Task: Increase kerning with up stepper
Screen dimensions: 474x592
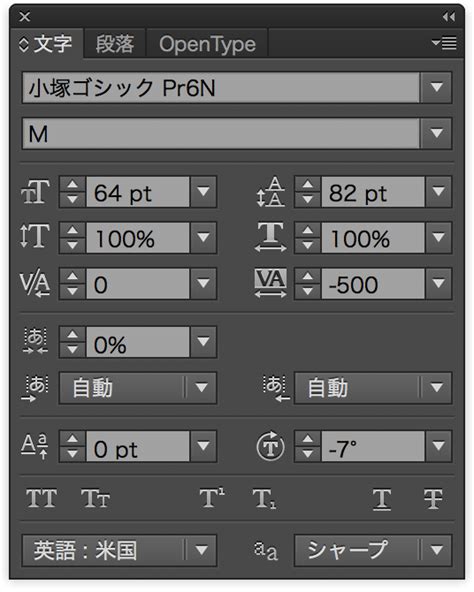Action: tap(73, 276)
